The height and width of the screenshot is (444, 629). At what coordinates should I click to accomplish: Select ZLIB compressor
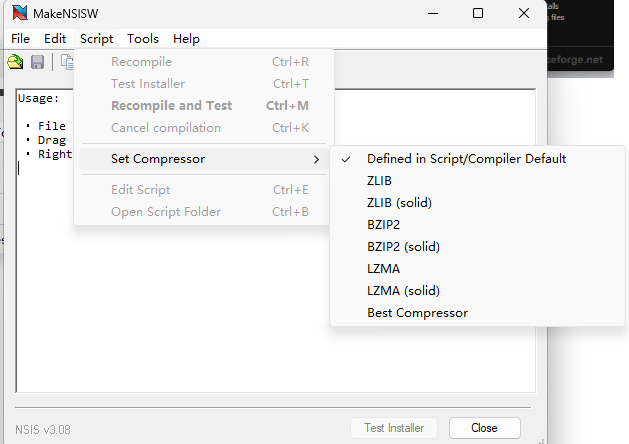pyautogui.click(x=477, y=181)
